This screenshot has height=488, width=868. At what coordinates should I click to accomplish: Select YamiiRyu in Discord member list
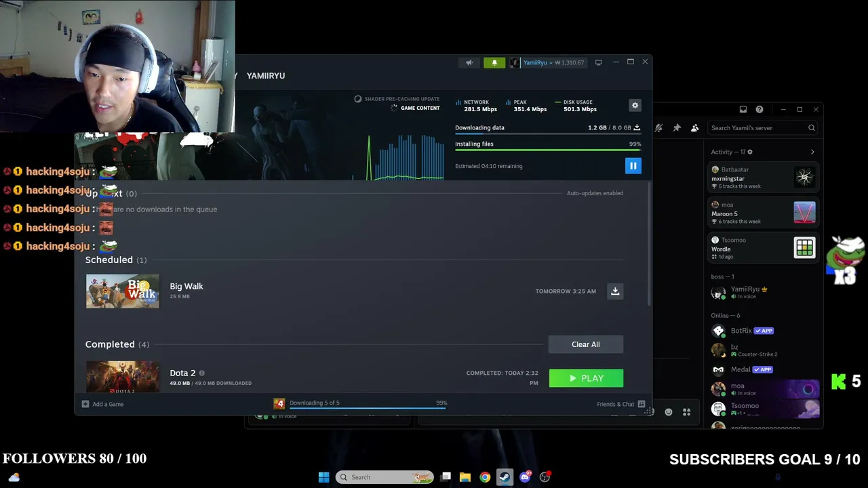point(763,292)
